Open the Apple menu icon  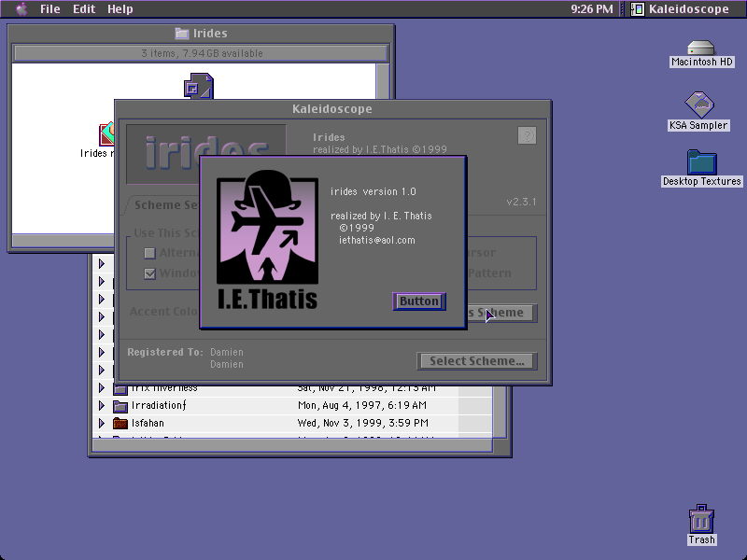[21, 9]
